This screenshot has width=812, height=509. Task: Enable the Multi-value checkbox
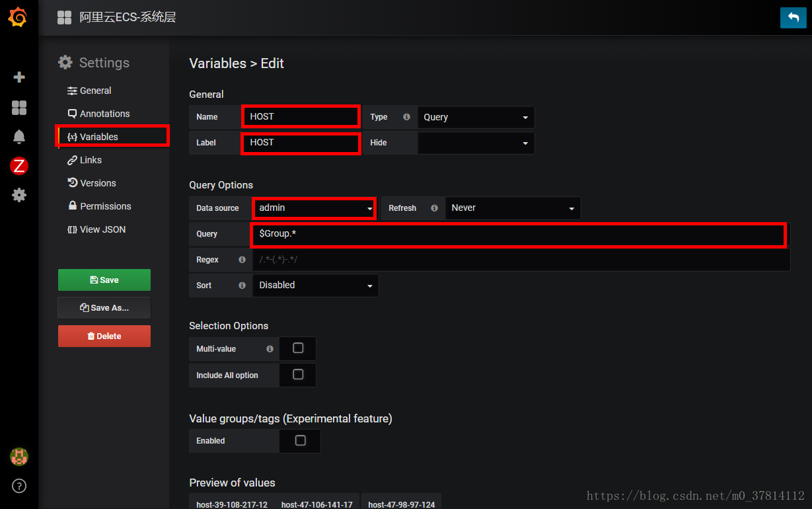click(298, 348)
